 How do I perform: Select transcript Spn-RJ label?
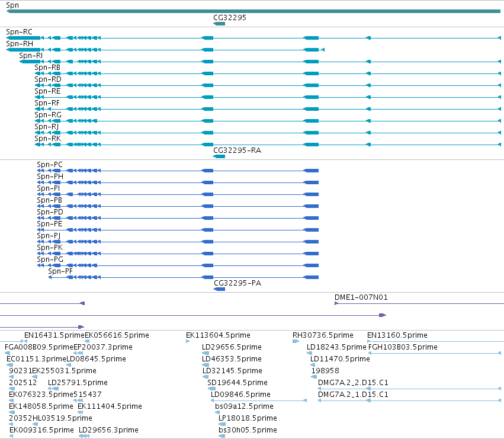pos(46,127)
